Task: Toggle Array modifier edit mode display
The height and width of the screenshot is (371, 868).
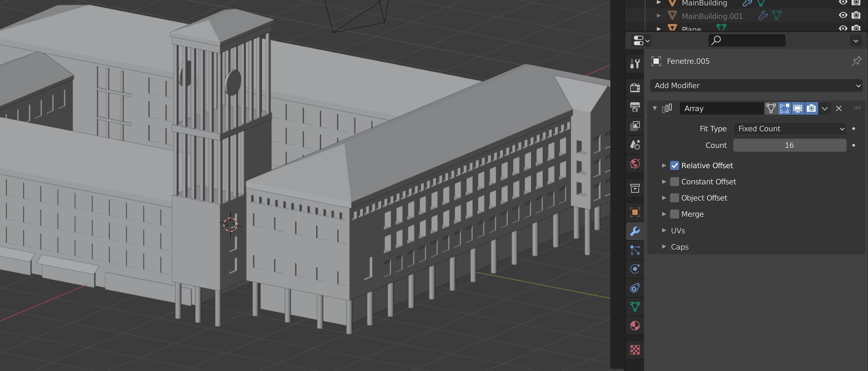Action: (784, 108)
